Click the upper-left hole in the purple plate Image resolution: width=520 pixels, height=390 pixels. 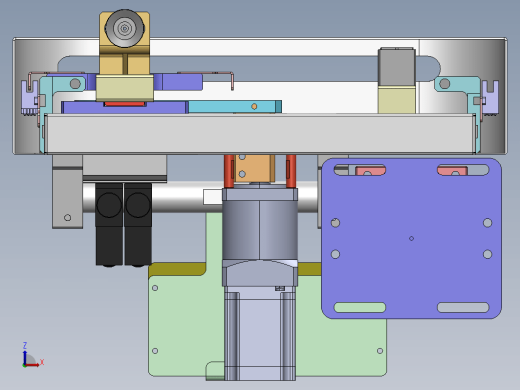click(335, 223)
